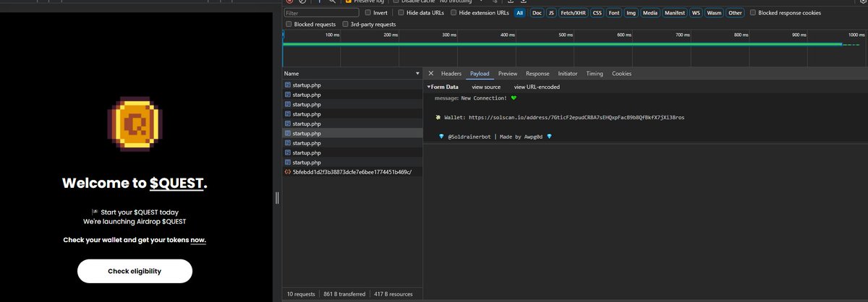Click "10 requests" in the status bar

point(302,294)
